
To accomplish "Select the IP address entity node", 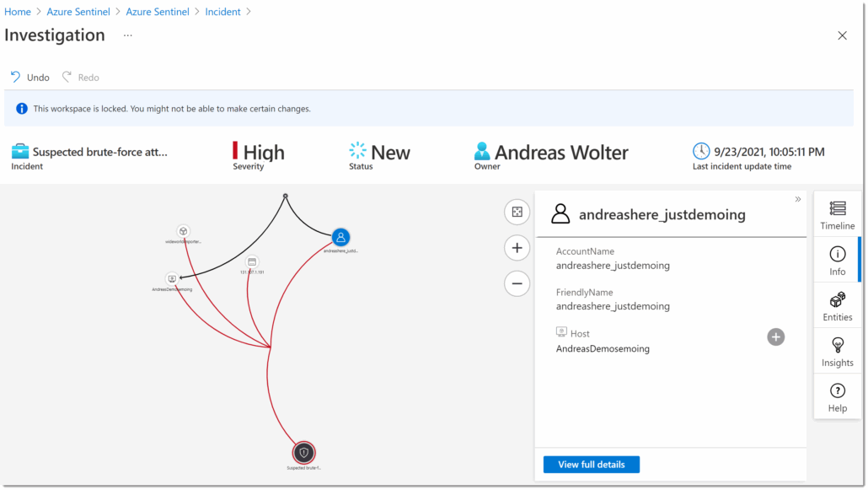I will click(x=252, y=262).
